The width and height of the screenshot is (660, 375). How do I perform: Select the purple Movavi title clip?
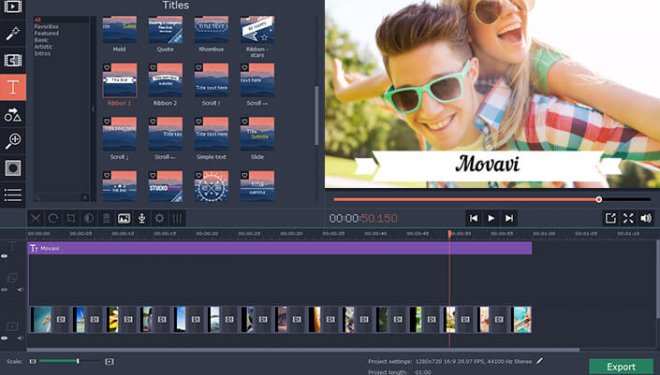point(280,248)
